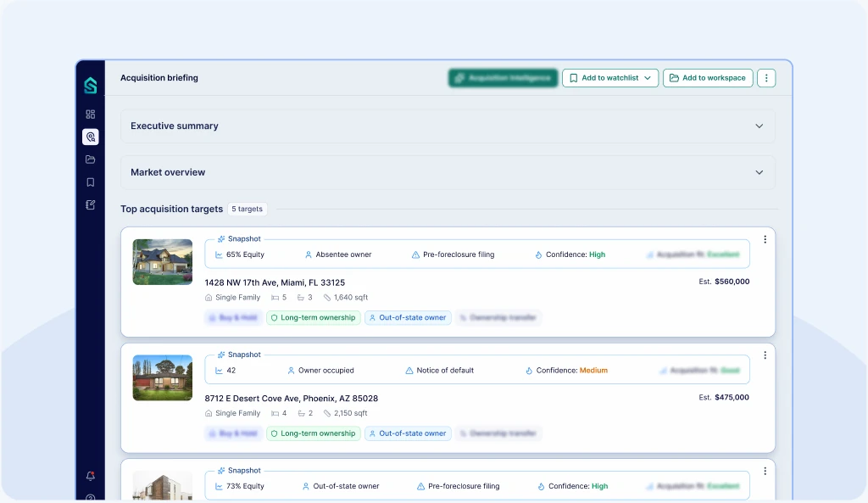
Task: Click the 1428 NW 17th Ave address
Action: (275, 282)
